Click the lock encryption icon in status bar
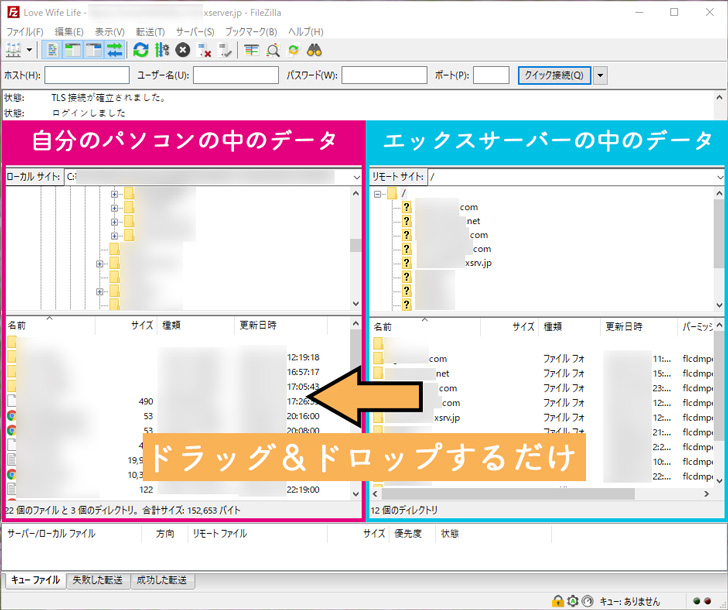 point(557,601)
